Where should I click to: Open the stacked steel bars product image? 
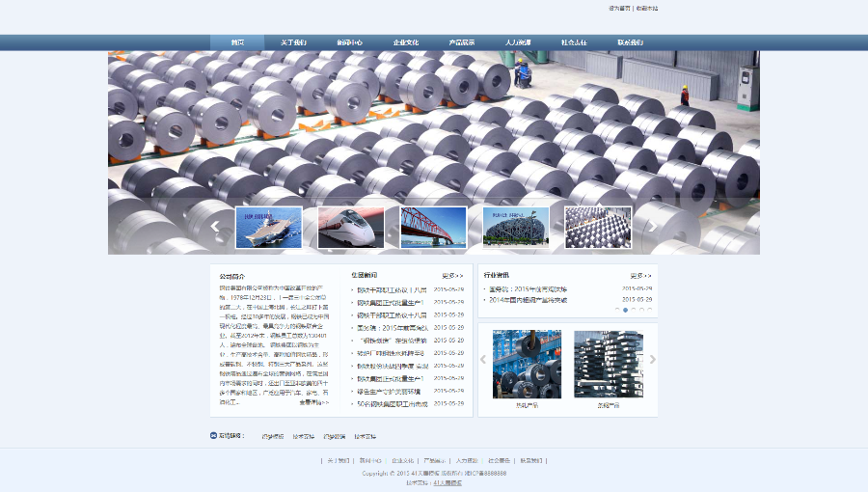(x=609, y=364)
